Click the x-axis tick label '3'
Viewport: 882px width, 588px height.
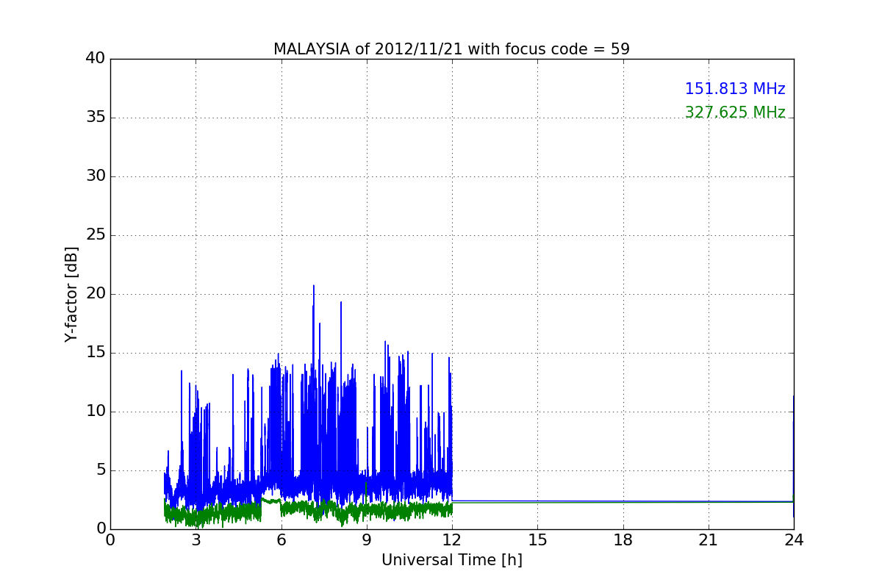pos(196,540)
